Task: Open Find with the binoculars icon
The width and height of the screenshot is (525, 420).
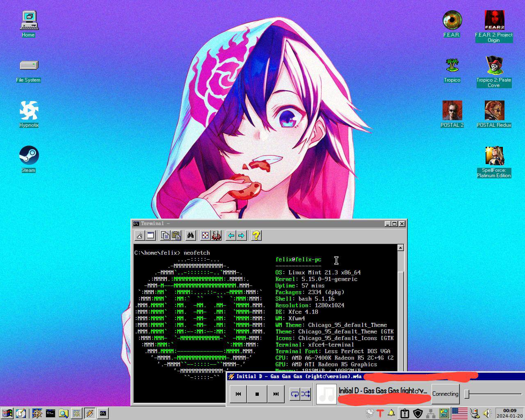Action: point(190,235)
